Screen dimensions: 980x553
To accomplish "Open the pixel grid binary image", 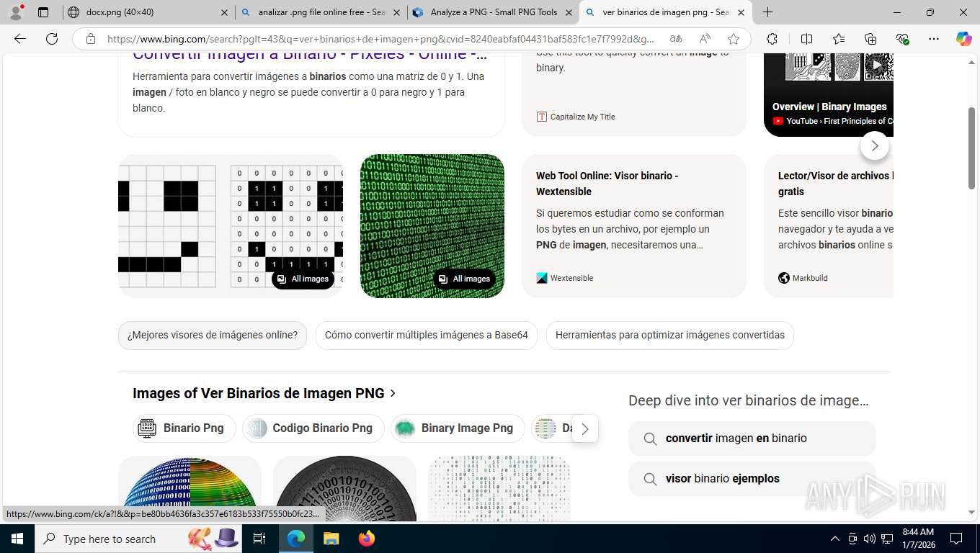I will [x=231, y=226].
